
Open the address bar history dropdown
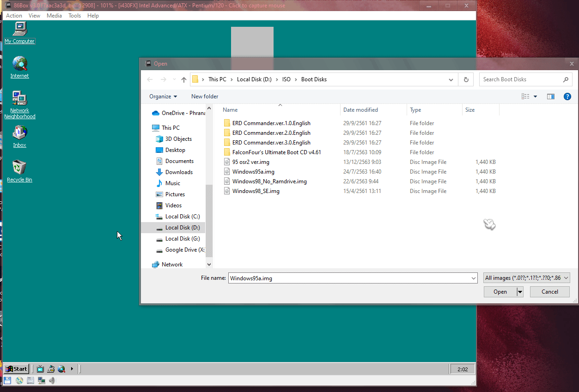[451, 79]
